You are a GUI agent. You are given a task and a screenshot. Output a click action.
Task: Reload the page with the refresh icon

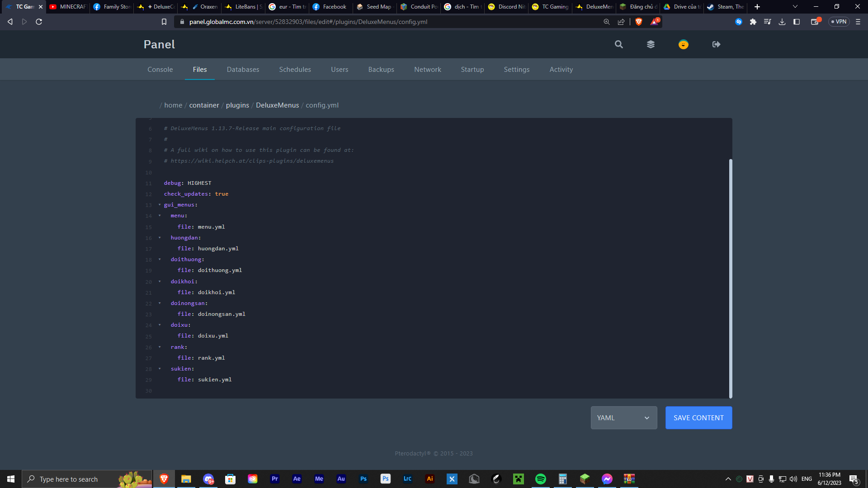pos(39,22)
